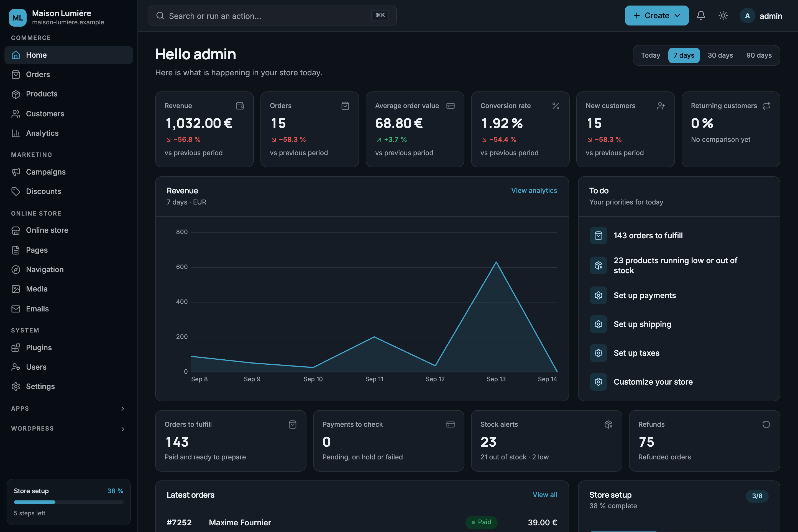Click the Orders to fulfill card icon
This screenshot has height=532, width=798.
293,424
